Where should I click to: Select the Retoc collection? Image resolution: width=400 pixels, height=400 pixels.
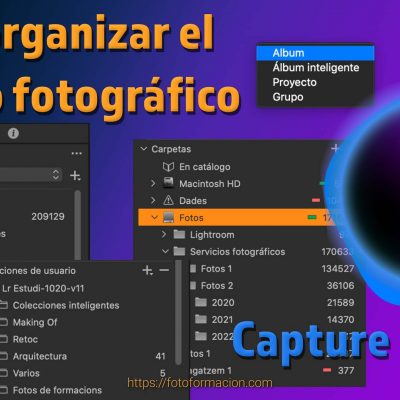pos(25,339)
